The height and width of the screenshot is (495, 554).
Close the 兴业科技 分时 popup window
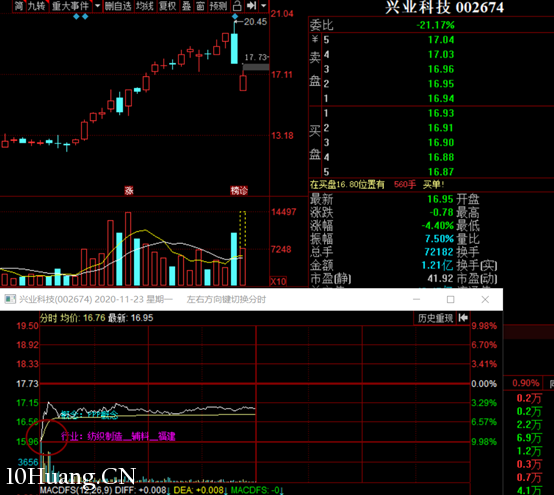pos(485,299)
